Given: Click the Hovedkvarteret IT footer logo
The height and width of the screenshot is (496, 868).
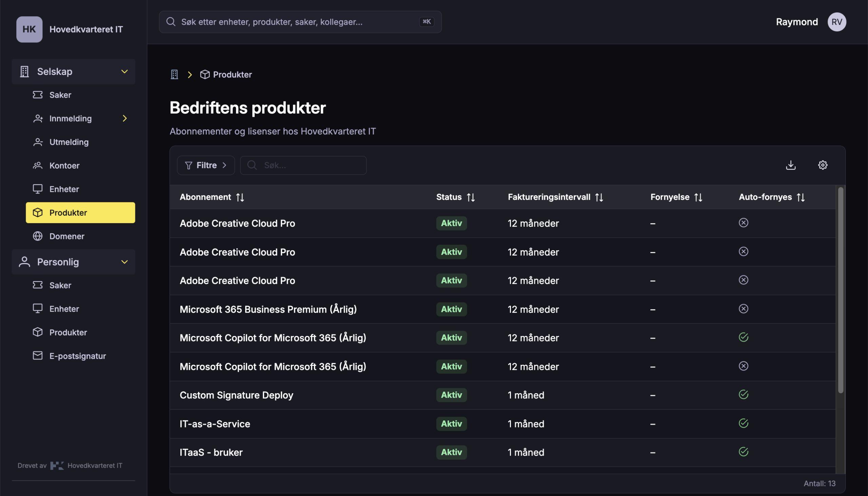Looking at the screenshot, I should [57, 466].
